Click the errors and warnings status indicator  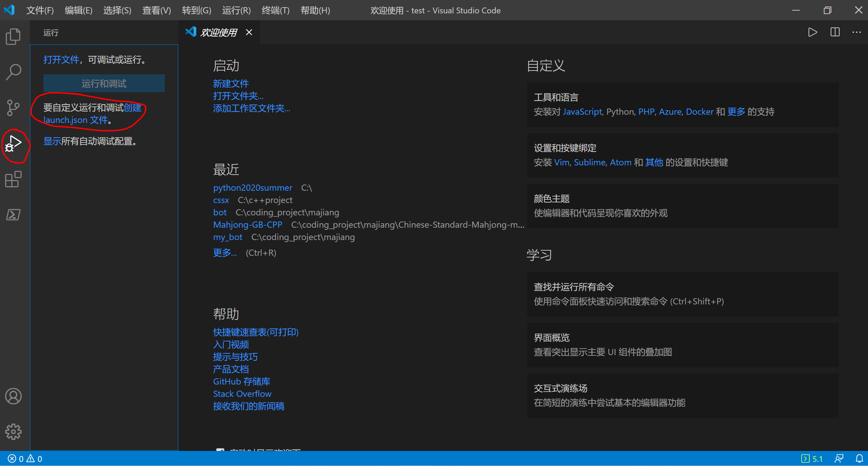25,458
